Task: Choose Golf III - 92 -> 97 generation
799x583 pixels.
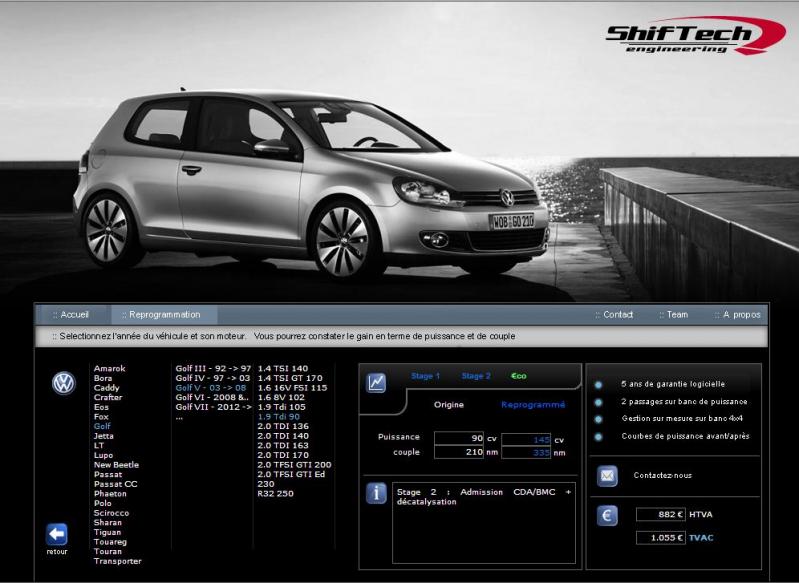Action: click(x=214, y=368)
